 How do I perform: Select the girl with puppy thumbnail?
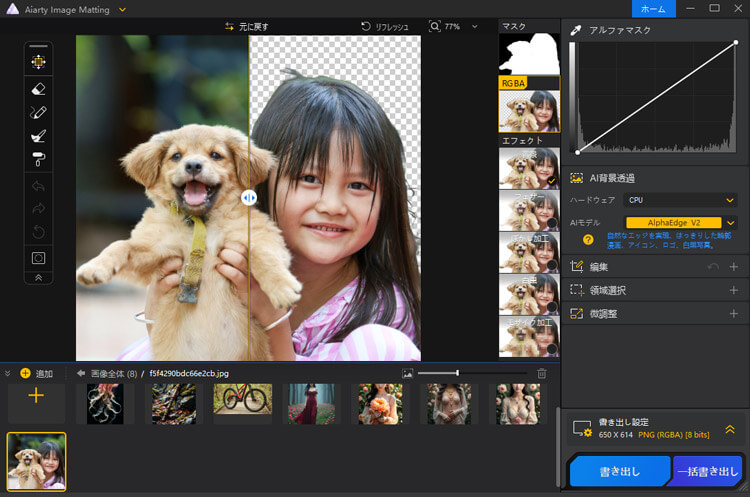[x=36, y=462]
